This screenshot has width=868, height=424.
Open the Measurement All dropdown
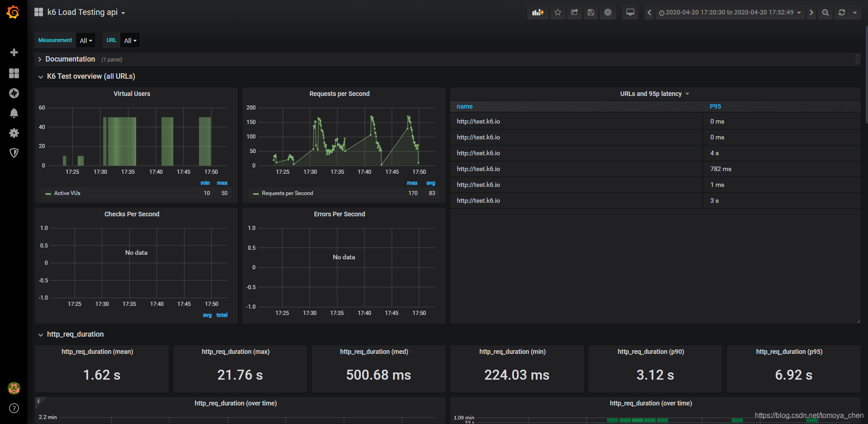(86, 40)
